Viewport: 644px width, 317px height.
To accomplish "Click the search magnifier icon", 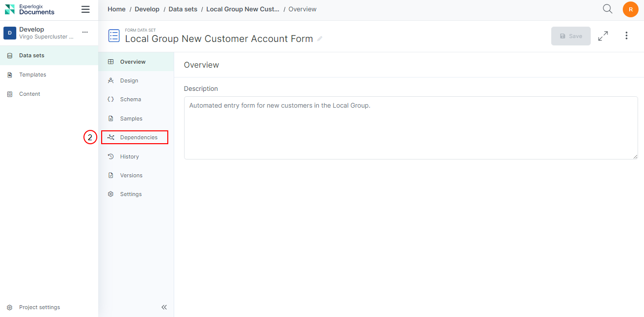I will [607, 9].
